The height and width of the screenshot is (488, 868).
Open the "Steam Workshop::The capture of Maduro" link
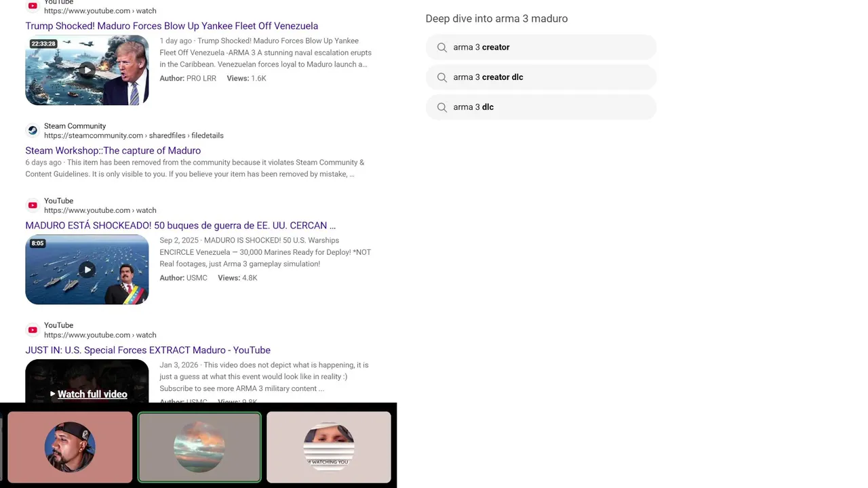pos(113,150)
